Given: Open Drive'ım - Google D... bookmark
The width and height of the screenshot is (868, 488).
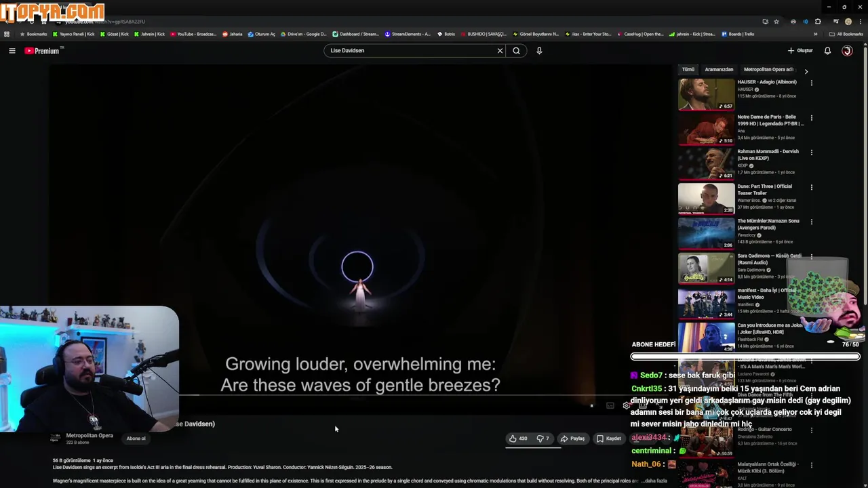Looking at the screenshot, I should (303, 34).
